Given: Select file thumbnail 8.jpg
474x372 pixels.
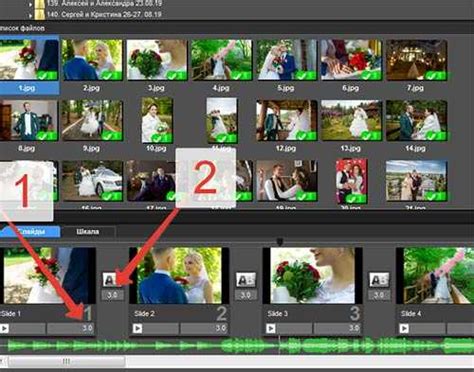Looking at the screenshot, I should point(29,120).
